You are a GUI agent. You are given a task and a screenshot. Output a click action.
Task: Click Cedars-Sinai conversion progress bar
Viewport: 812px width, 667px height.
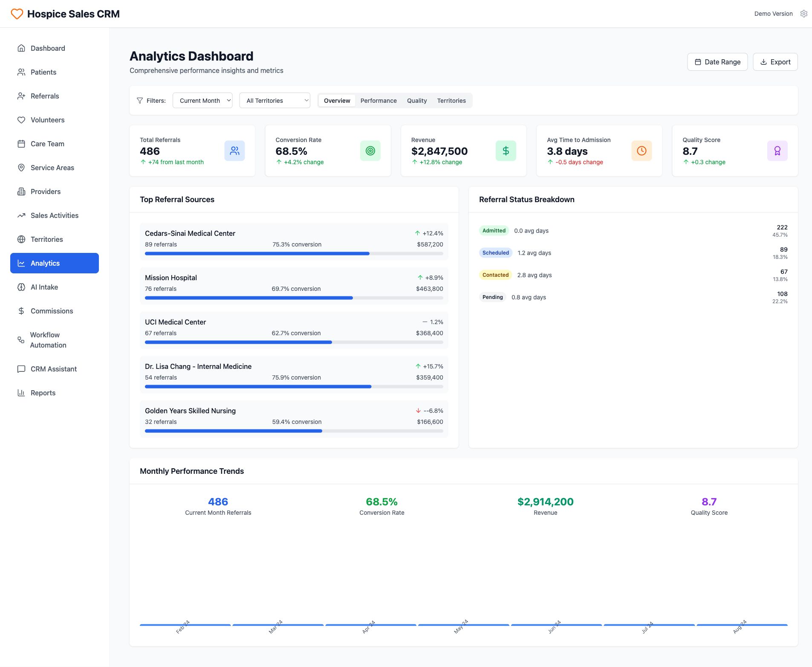(294, 253)
